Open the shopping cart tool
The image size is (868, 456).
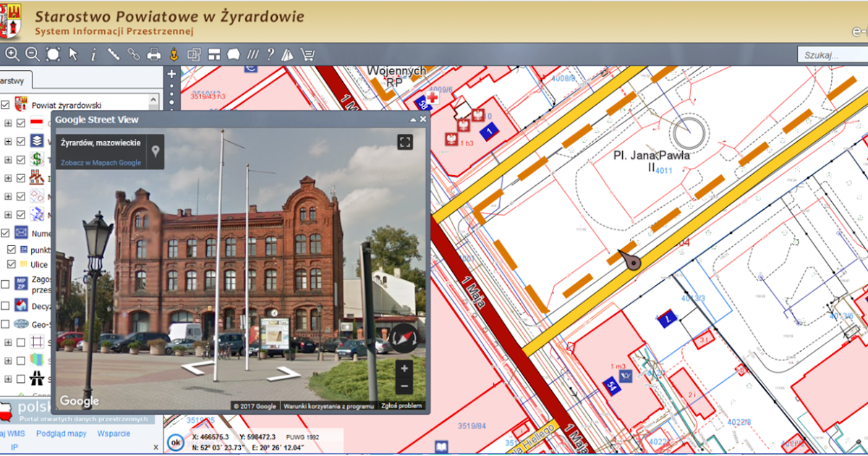pos(310,54)
